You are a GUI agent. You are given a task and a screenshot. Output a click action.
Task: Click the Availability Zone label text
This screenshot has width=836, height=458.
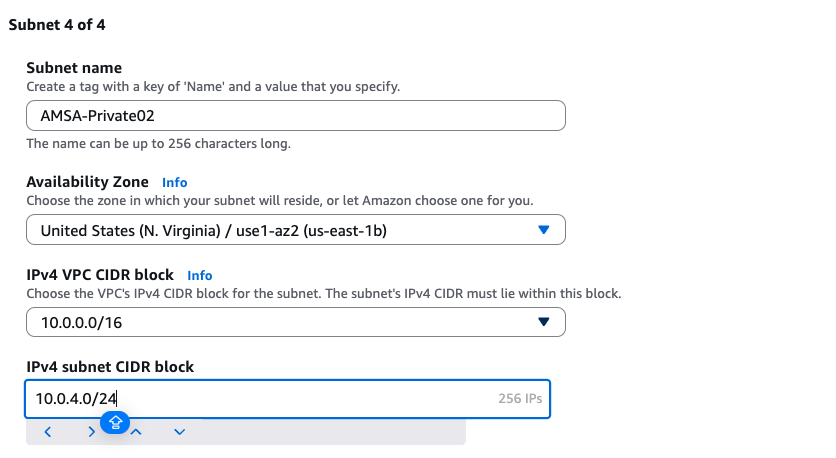(87, 182)
